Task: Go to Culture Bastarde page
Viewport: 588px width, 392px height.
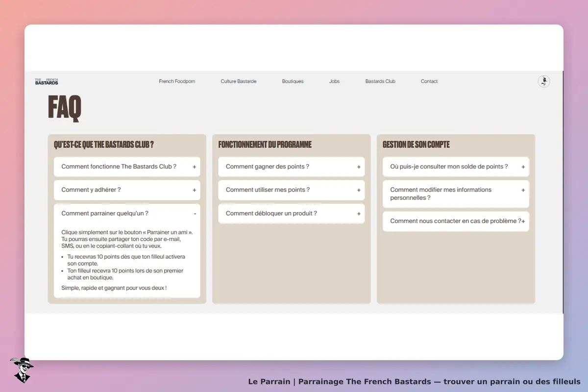Action: [239, 81]
